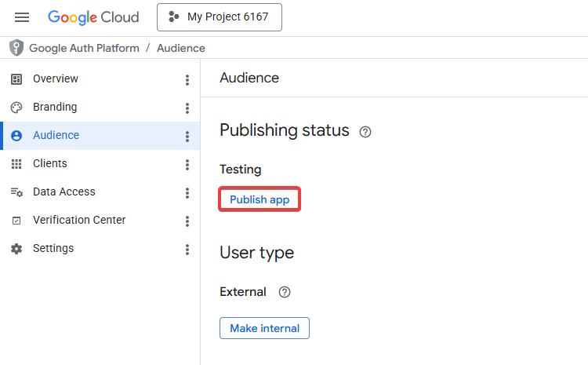
Task: Open the Branding more options menu
Action: coord(187,108)
